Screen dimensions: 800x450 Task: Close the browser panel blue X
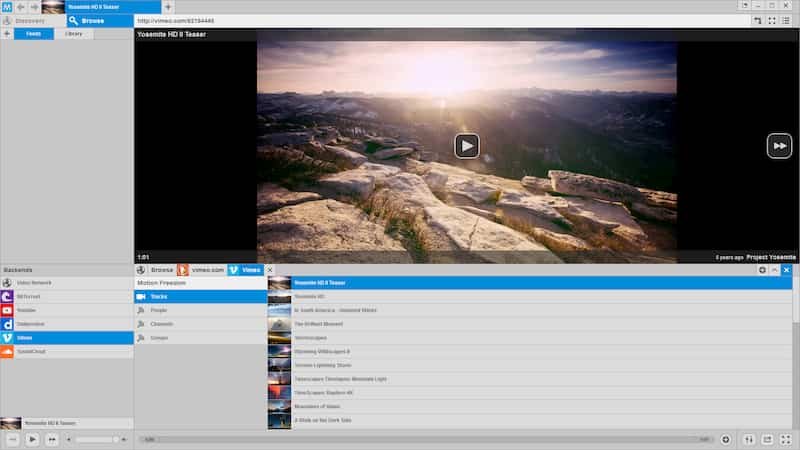point(786,270)
